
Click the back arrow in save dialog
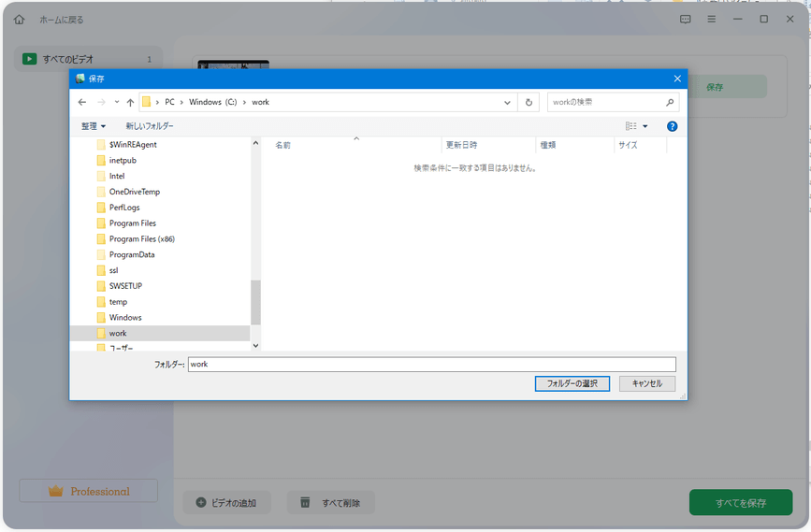tap(82, 102)
